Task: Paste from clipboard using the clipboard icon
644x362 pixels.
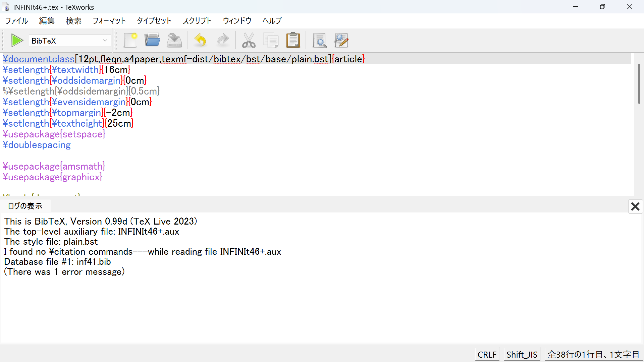Action: [293, 41]
